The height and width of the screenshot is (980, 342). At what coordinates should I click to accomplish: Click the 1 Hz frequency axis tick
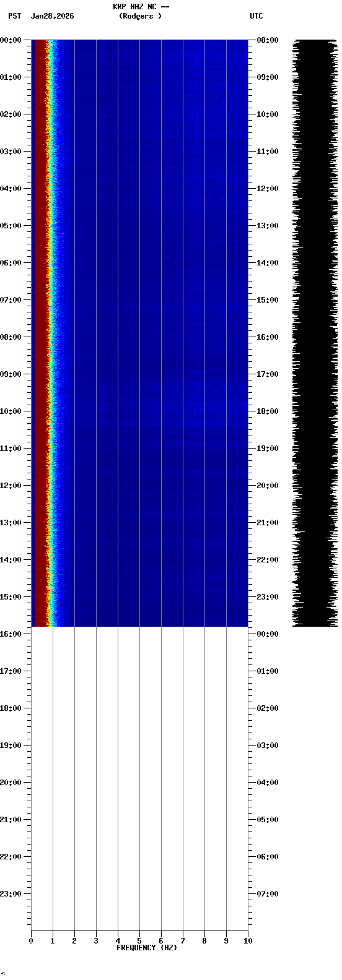pos(53,941)
